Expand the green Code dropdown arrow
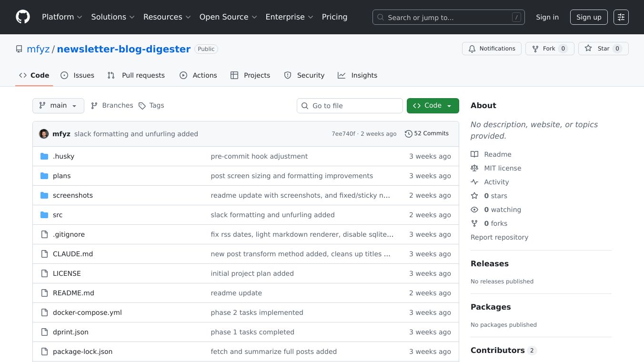Viewport: 644px width, 362px height. [448, 105]
